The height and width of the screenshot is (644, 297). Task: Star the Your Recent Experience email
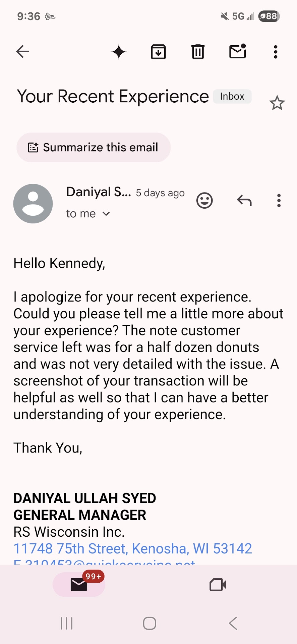pos(277,103)
